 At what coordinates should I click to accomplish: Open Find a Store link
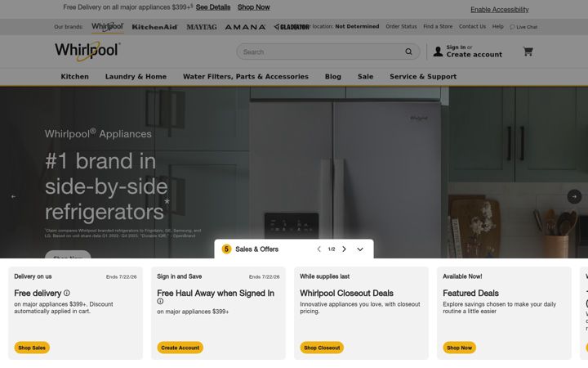point(438,26)
